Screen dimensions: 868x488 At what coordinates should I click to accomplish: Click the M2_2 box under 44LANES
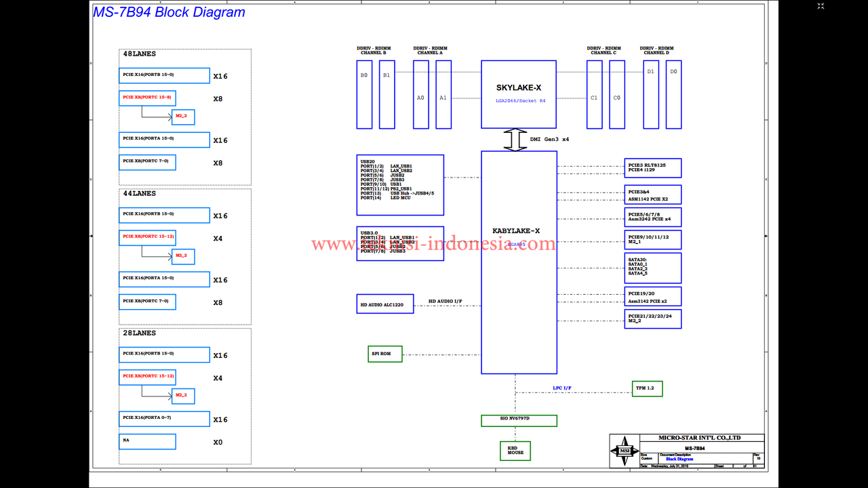[x=183, y=257]
